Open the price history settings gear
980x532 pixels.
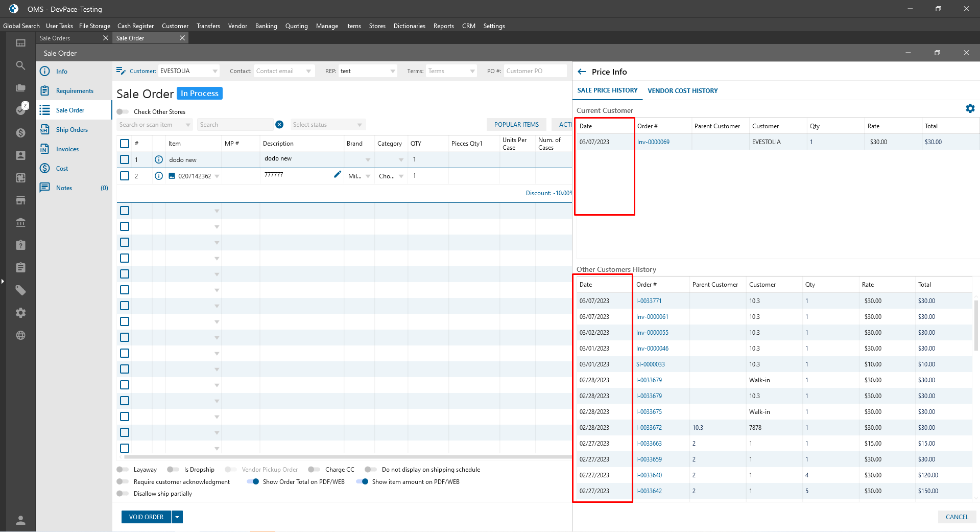click(970, 108)
